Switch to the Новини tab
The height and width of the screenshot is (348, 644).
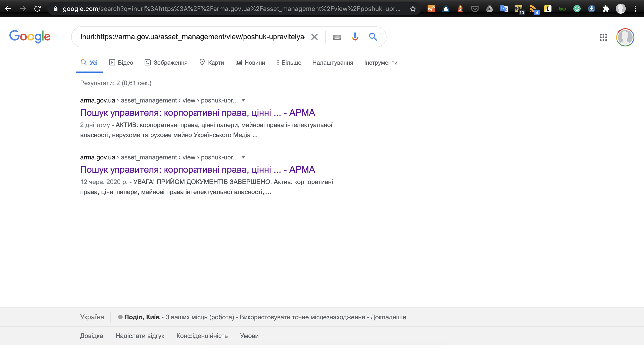tap(250, 62)
